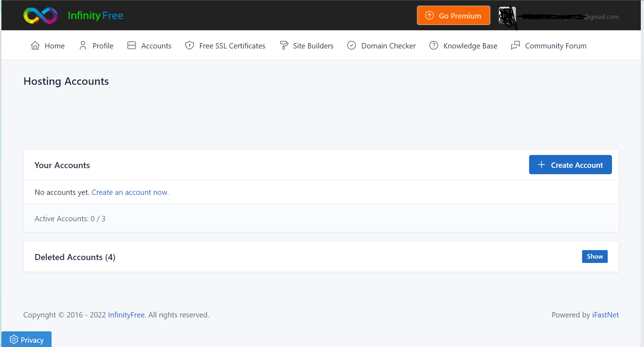Click the InfinityFree infinity logo icon
644x347 pixels.
(x=41, y=15)
